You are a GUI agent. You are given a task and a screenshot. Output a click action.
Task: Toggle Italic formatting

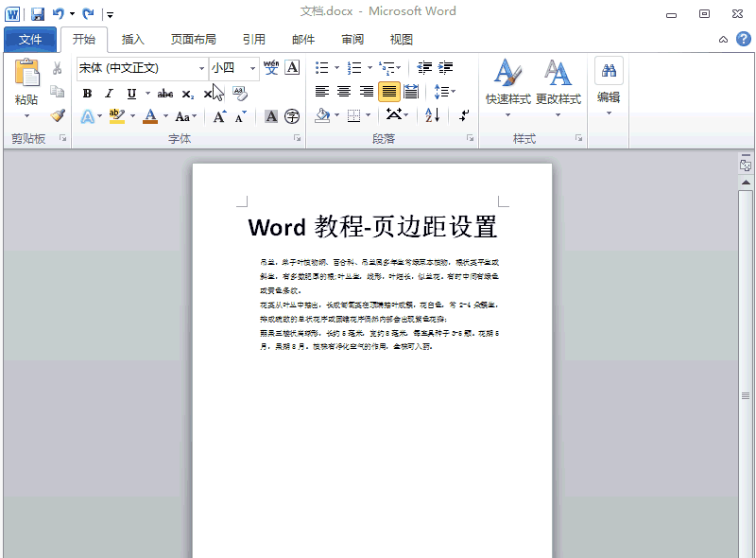click(109, 94)
